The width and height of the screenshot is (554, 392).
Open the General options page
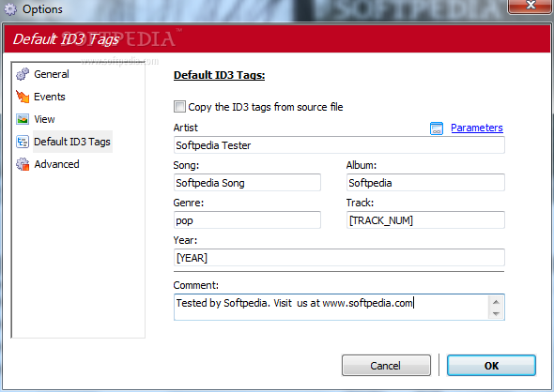tap(52, 74)
